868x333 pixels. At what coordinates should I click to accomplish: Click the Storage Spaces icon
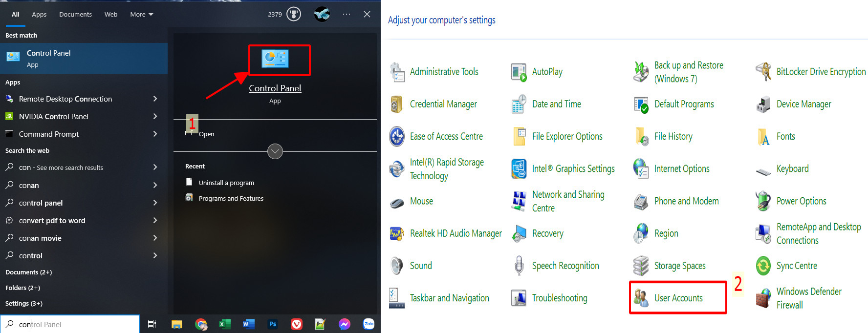point(641,266)
